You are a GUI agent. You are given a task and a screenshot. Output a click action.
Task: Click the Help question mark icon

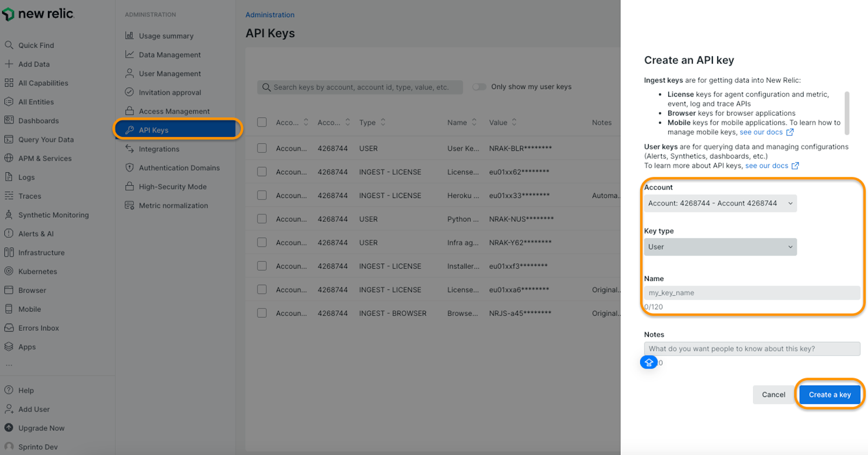pyautogui.click(x=9, y=390)
